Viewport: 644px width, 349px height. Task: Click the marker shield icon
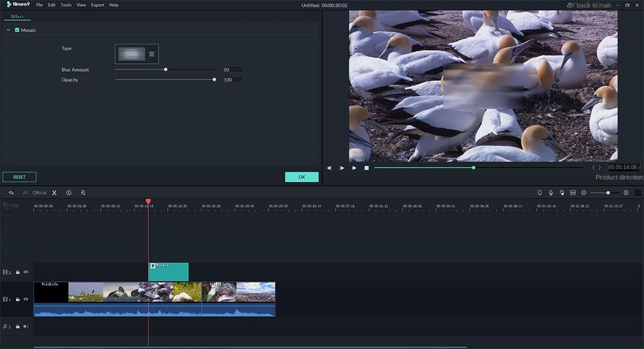click(x=539, y=193)
